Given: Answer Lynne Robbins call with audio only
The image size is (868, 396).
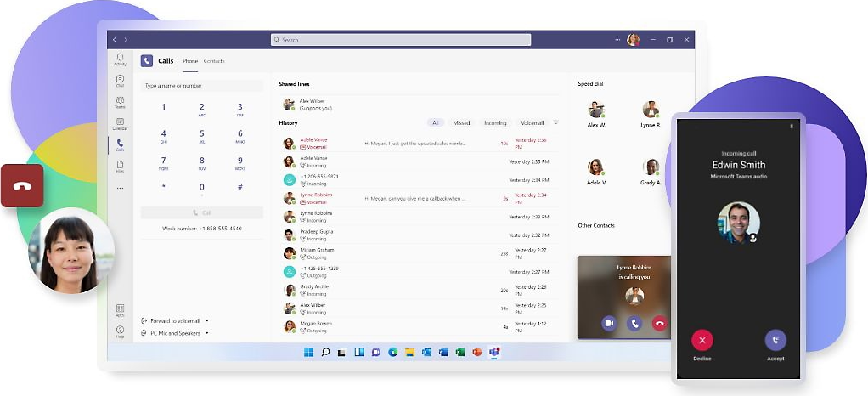Looking at the screenshot, I should pos(634,323).
